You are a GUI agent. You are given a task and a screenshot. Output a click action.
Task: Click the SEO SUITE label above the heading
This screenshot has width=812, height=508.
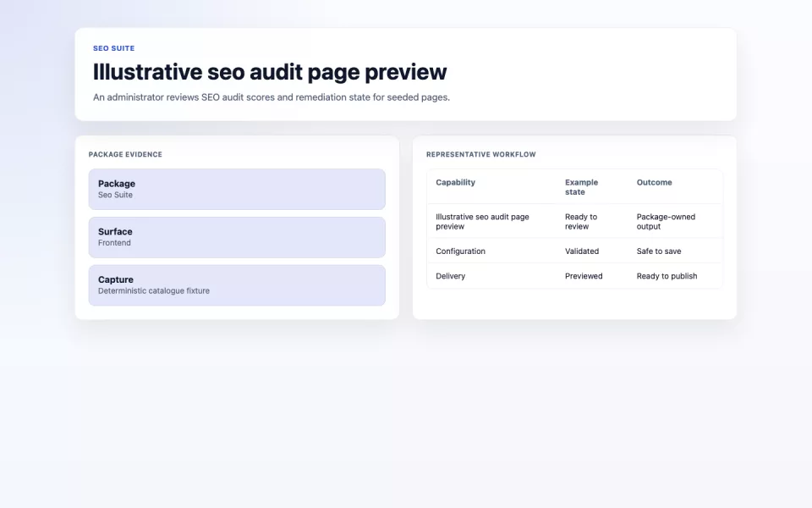coord(113,48)
